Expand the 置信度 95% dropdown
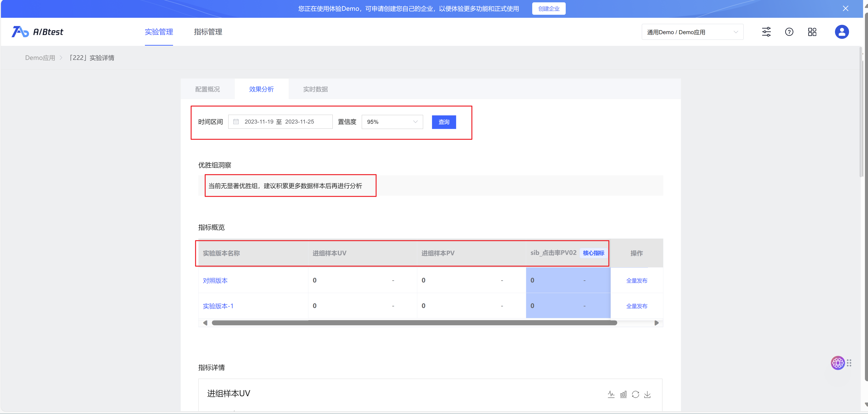 point(392,122)
